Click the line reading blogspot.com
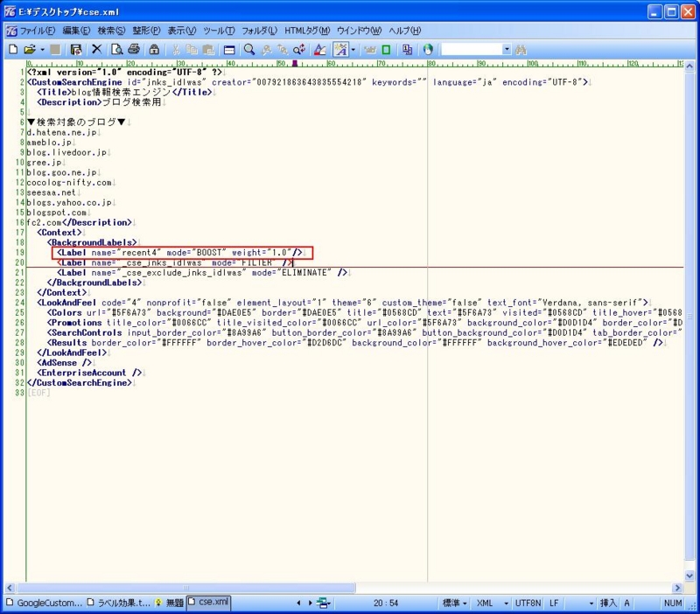Image resolution: width=700 pixels, height=614 pixels. pos(56,213)
